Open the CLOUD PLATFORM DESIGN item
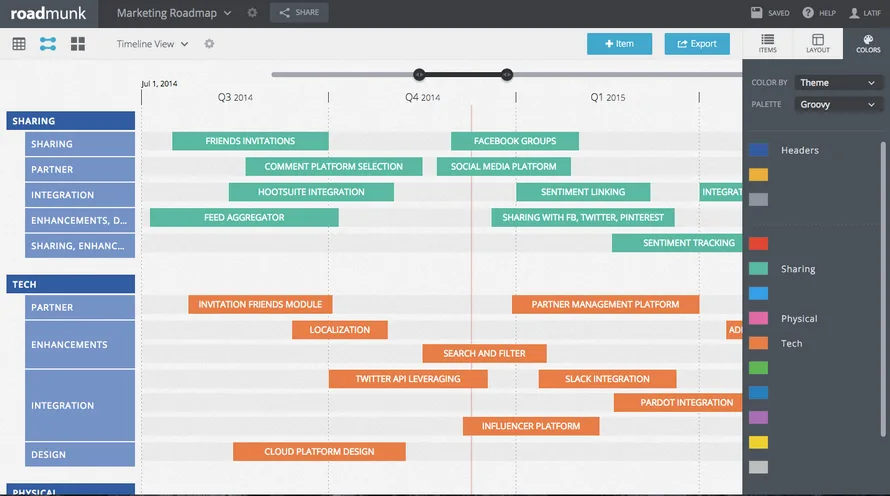 pyautogui.click(x=319, y=452)
